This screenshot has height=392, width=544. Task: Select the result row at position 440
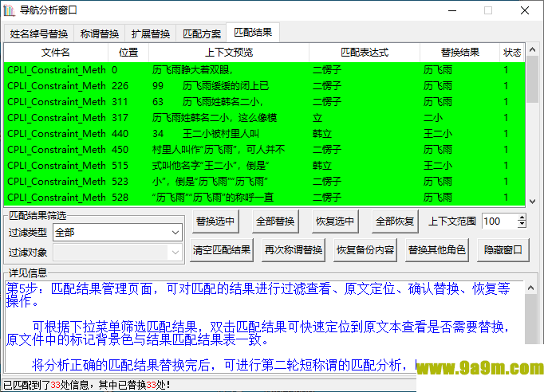coord(264,134)
